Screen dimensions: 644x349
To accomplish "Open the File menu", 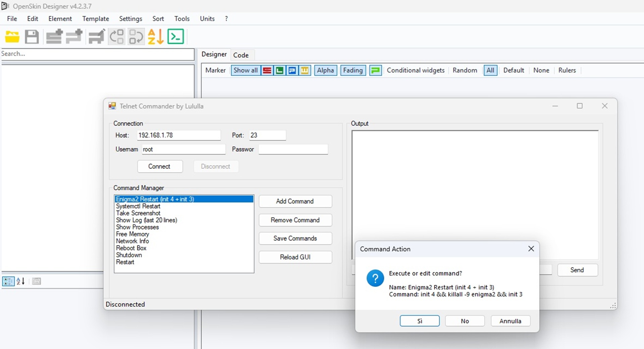I will [12, 19].
